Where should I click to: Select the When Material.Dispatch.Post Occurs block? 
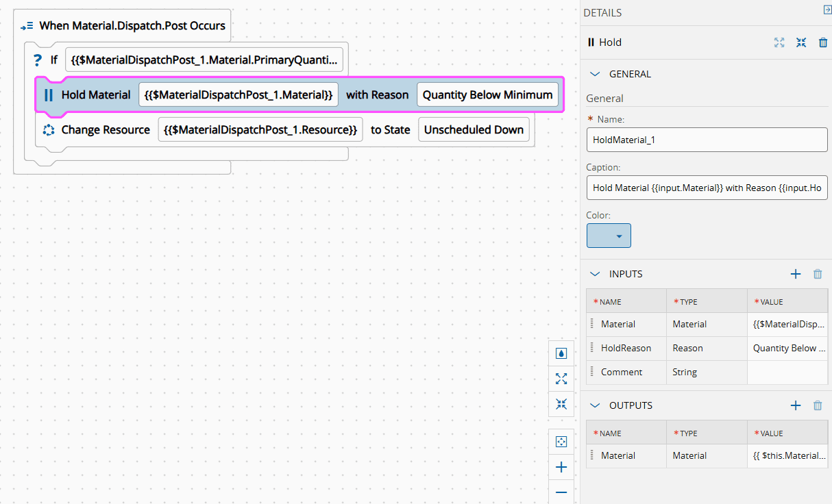click(x=132, y=26)
